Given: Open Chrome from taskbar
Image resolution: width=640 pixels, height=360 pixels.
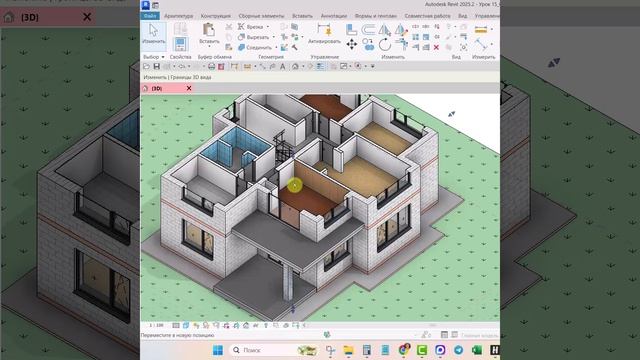Looking at the screenshot, I should [404, 350].
